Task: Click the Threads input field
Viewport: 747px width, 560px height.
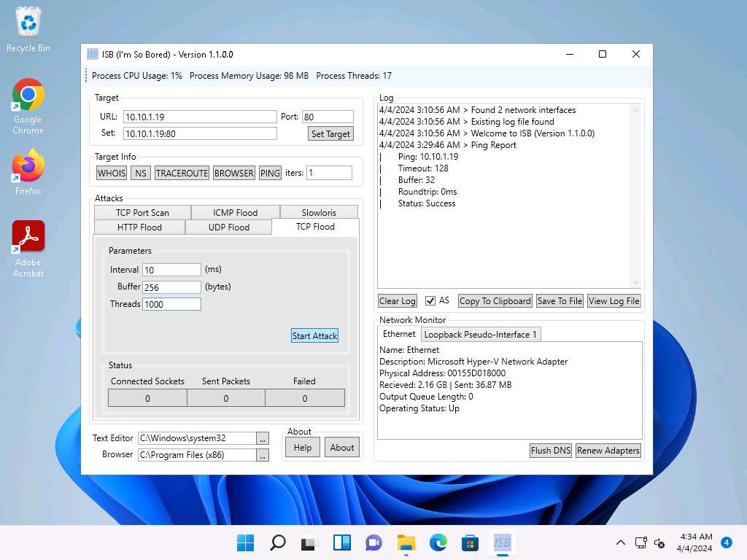Action: coord(171,304)
